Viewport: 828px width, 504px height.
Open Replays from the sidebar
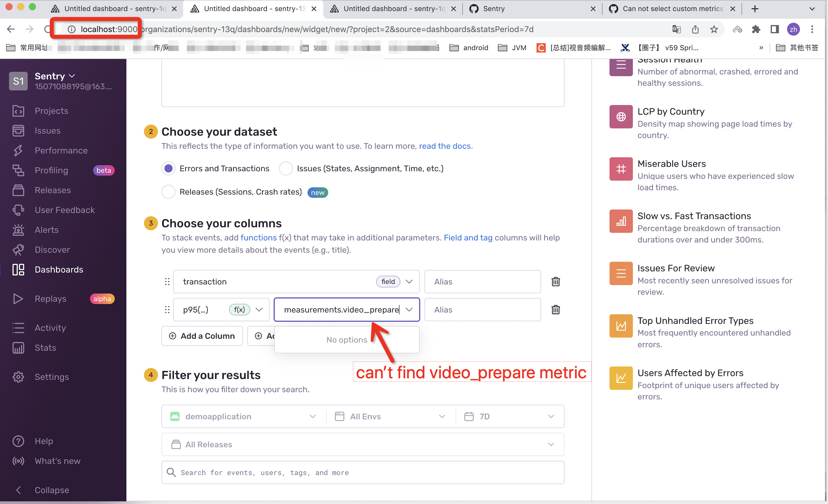pos(50,298)
